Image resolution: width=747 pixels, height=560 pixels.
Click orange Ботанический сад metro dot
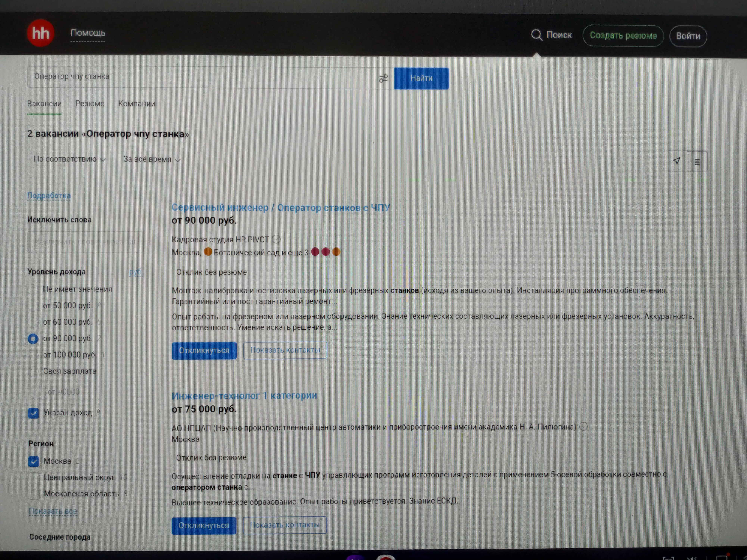point(208,252)
